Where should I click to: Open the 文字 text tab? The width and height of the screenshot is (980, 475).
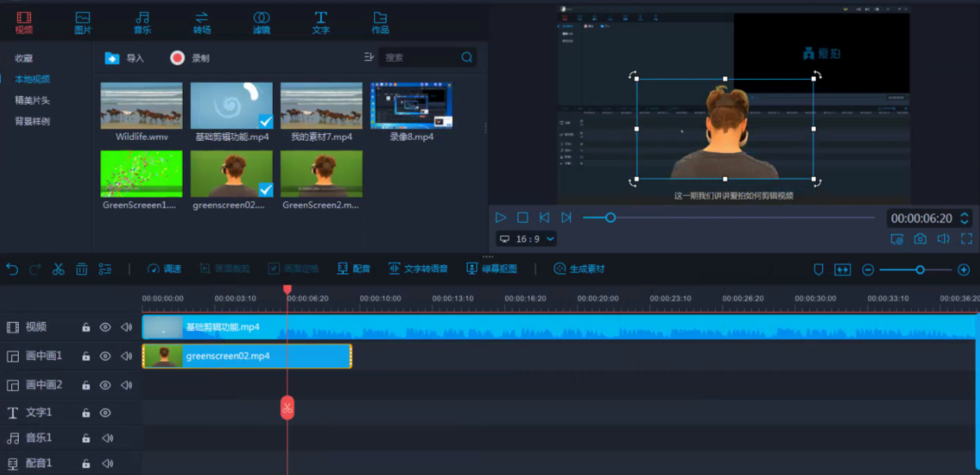pyautogui.click(x=320, y=22)
